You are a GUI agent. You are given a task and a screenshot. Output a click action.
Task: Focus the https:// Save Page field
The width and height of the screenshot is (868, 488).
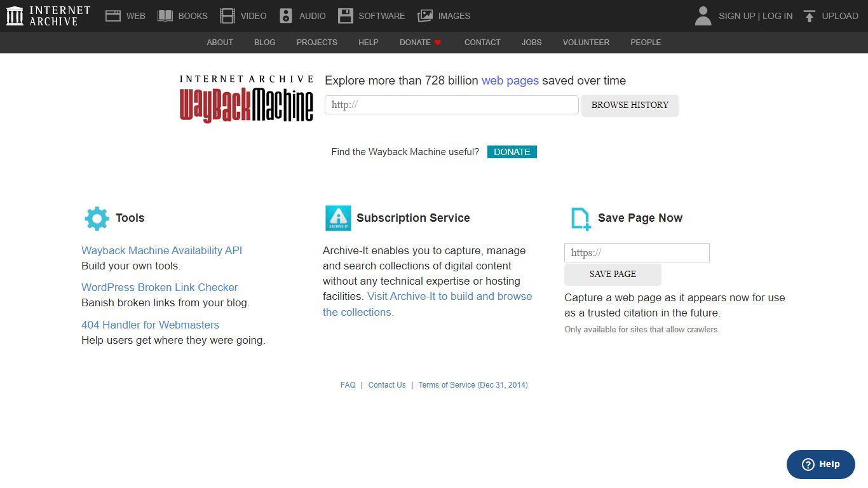coord(637,253)
